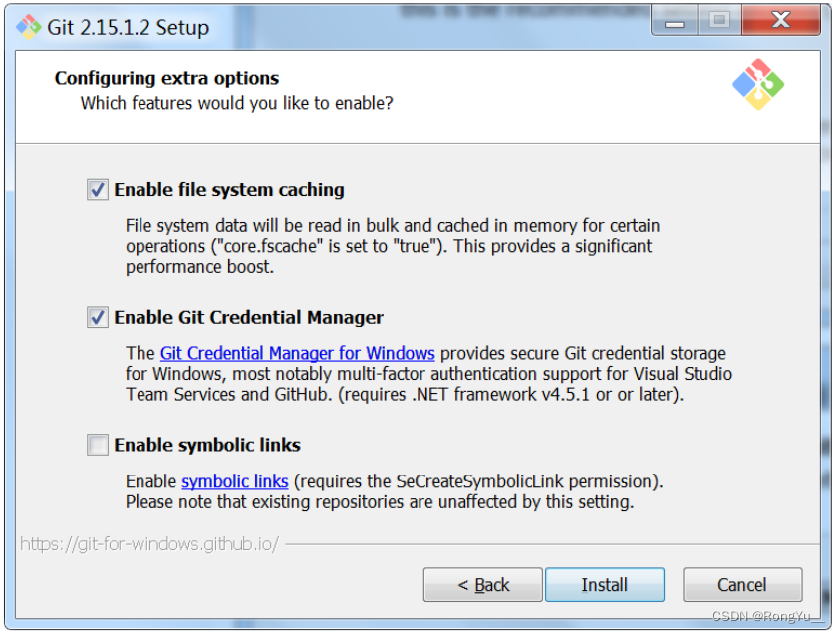
Task: Close the Git Setup window
Action: pyautogui.click(x=781, y=21)
